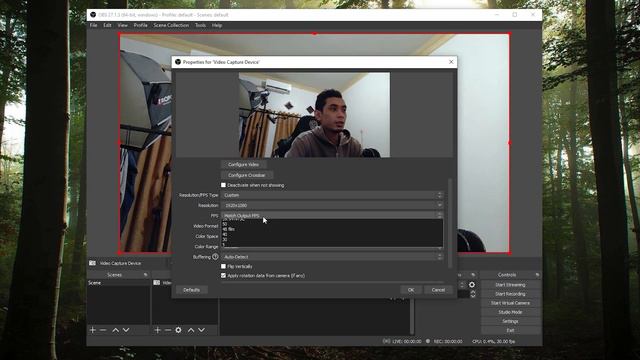Image resolution: width=640 pixels, height=360 pixels.
Task: Click the audio mixer vertical scrollbar
Action: (412, 316)
